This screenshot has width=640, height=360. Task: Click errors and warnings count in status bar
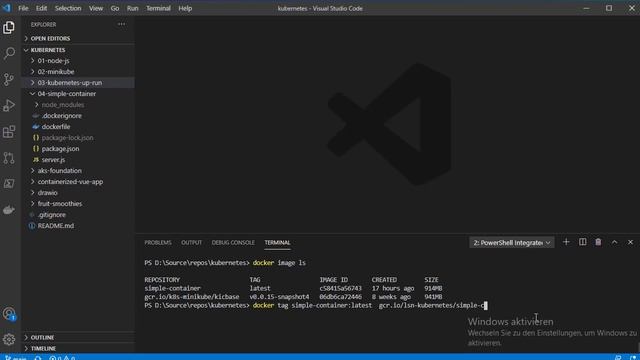coord(62,358)
